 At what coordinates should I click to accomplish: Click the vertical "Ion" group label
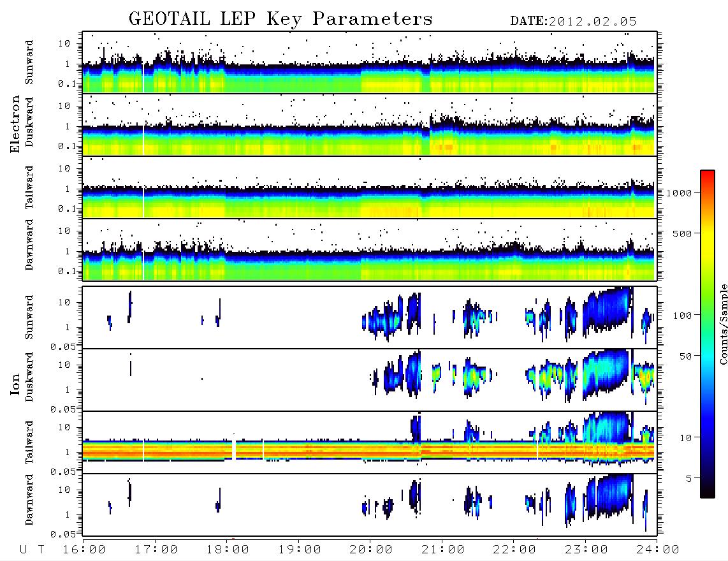(x=15, y=384)
